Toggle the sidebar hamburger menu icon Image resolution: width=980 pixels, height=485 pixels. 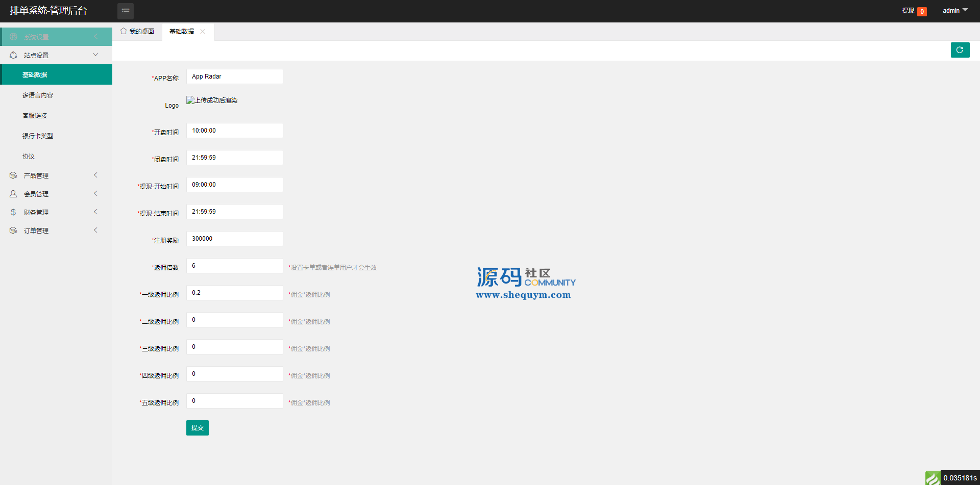coord(126,11)
